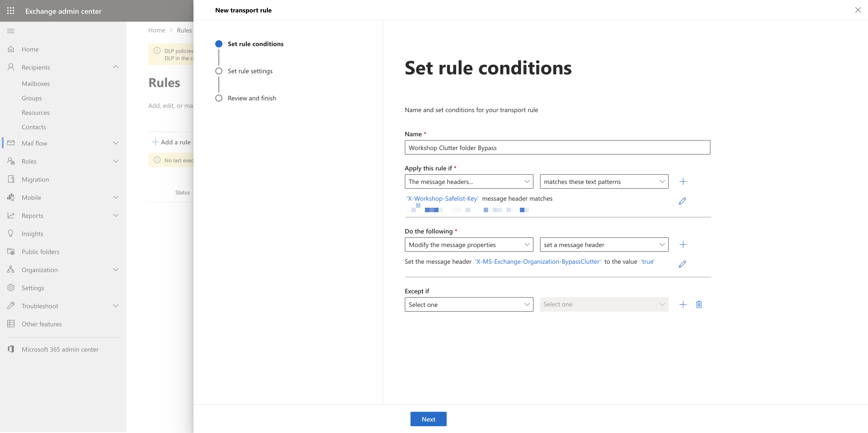
Task: Open matches these text patterns dropdown
Action: pyautogui.click(x=604, y=182)
